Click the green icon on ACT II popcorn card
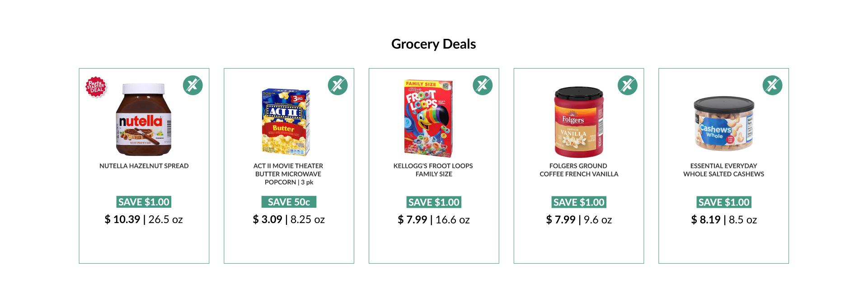 (338, 85)
